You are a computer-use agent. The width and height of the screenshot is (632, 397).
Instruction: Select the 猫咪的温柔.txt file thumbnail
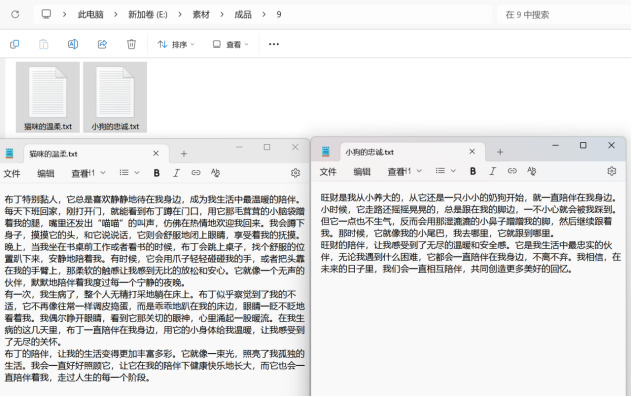click(x=48, y=97)
